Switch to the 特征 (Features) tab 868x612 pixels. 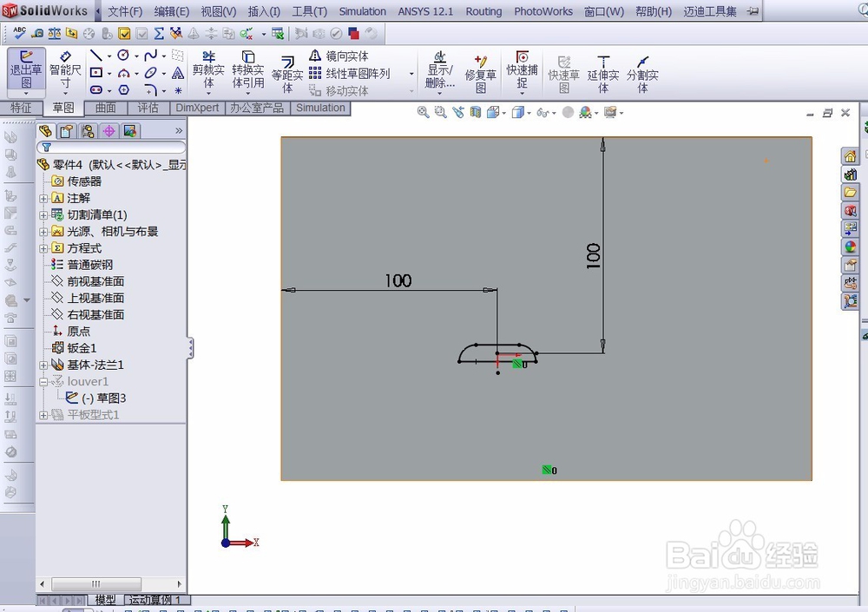point(21,108)
